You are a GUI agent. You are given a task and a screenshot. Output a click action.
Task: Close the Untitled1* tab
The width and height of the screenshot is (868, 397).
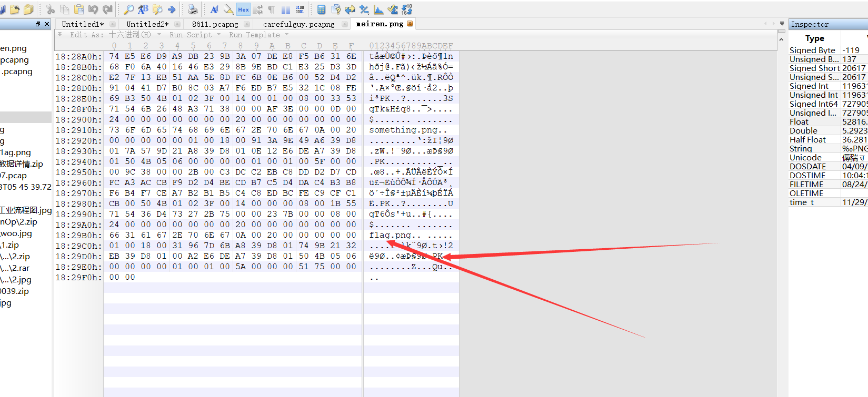tap(112, 24)
